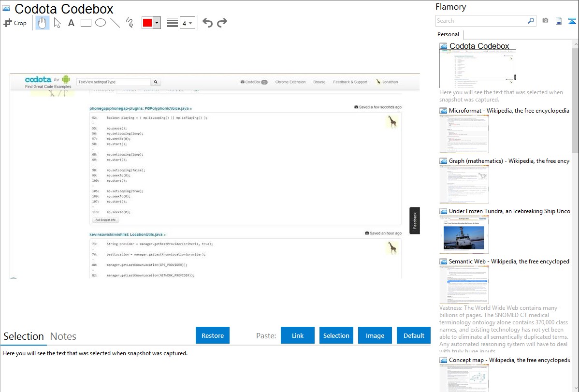The width and height of the screenshot is (579, 392).
Task: Click the icon beside Semantic Web title
Action: [x=443, y=261]
